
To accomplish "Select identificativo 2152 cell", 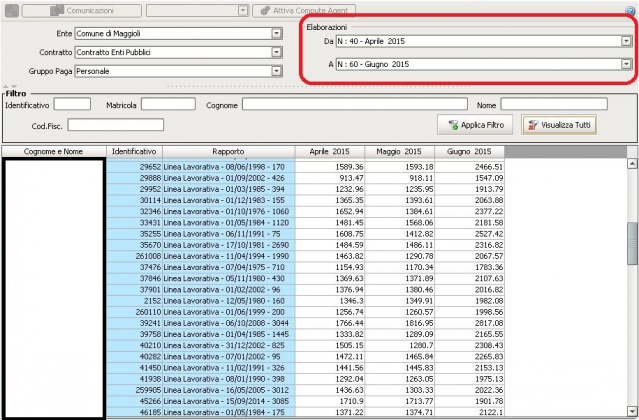I will pos(134,301).
